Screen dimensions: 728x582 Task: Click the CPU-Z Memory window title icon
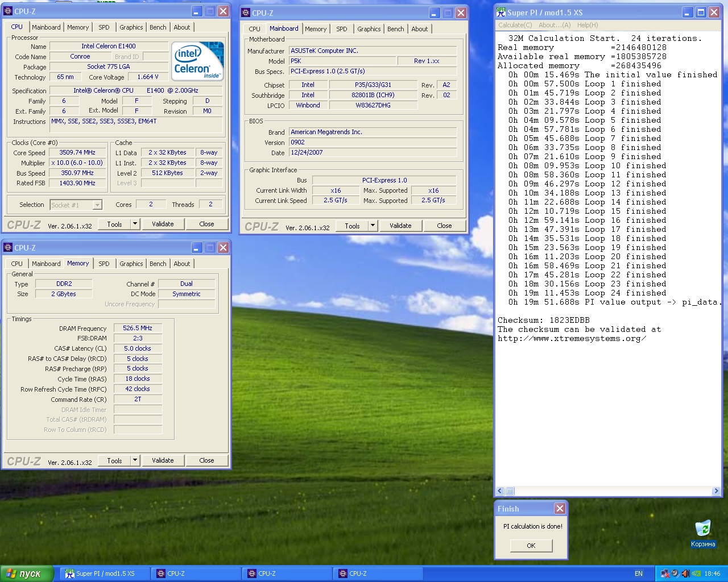tap(8, 248)
